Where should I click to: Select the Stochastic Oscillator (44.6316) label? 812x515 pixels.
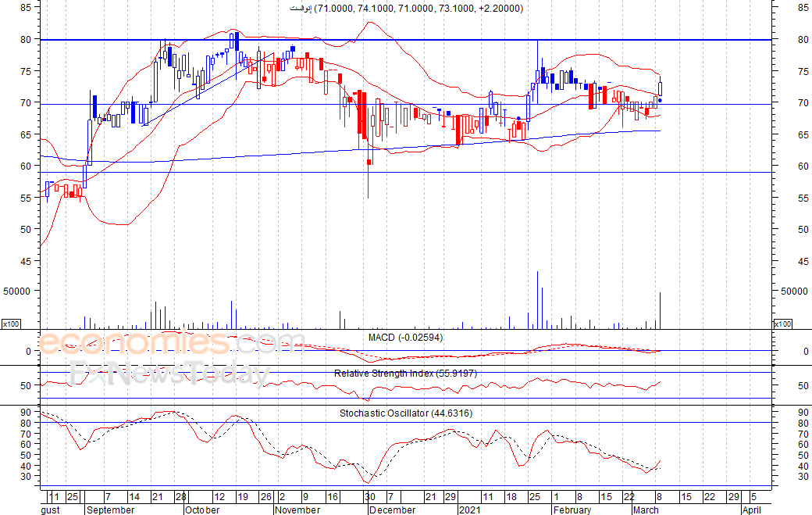pyautogui.click(x=405, y=413)
